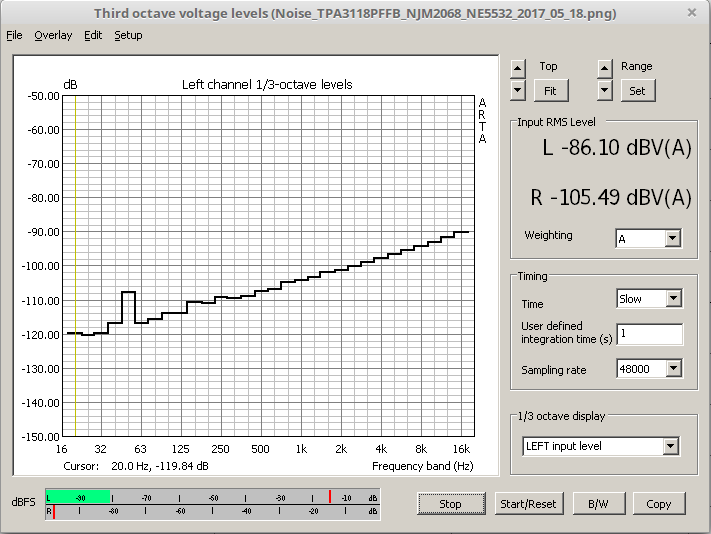Toggle B/W display mode
The width and height of the screenshot is (711, 534).
point(598,504)
